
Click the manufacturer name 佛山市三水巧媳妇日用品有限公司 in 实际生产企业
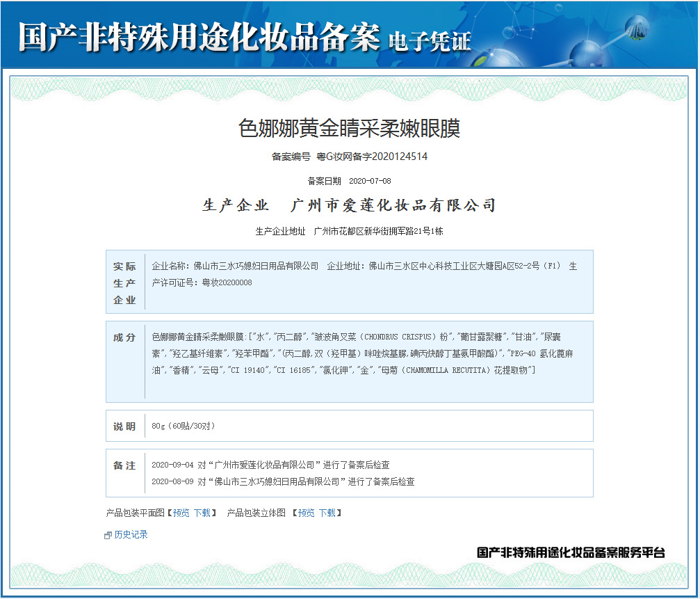point(256,266)
